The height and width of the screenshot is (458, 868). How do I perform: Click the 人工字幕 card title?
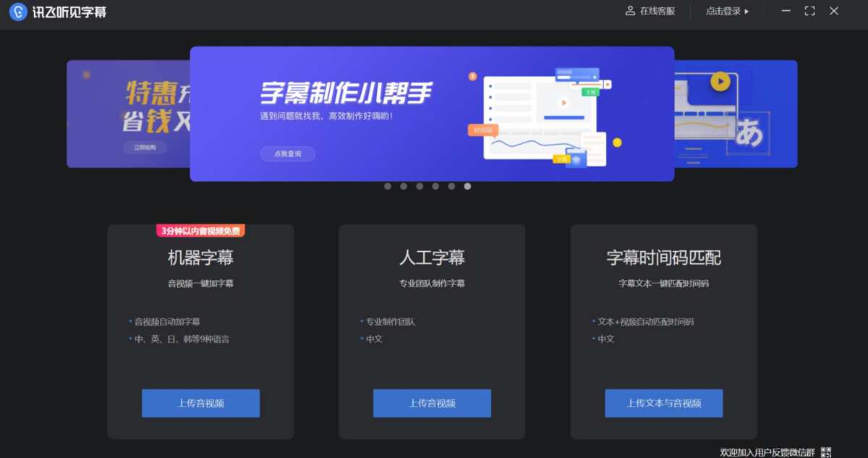432,258
